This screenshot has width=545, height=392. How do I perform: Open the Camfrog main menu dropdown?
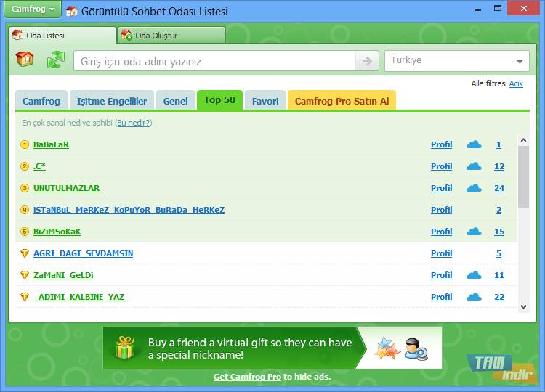pos(32,9)
